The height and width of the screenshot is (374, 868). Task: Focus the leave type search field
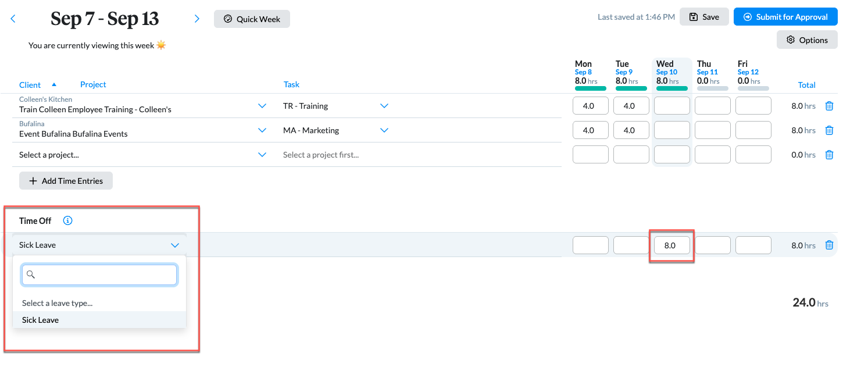point(99,275)
